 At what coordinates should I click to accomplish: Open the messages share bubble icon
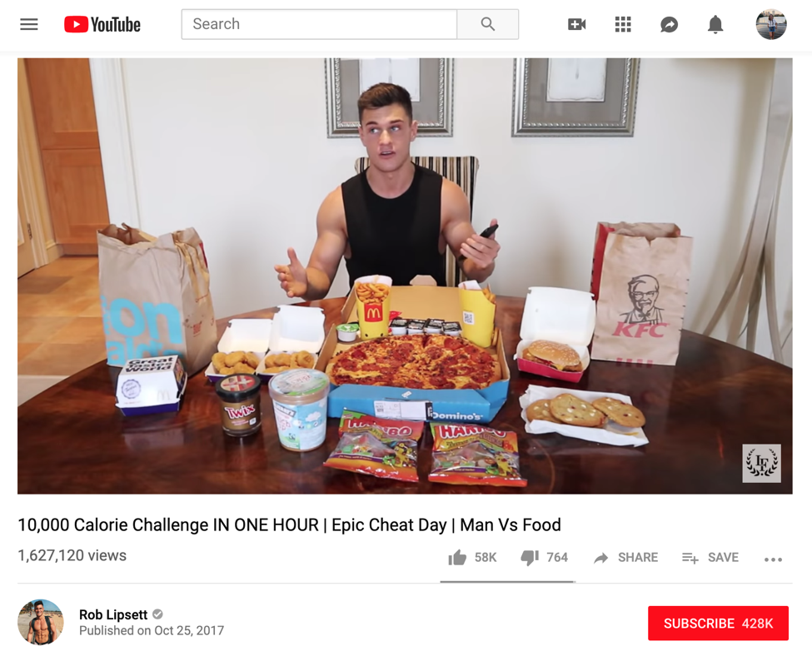point(669,24)
